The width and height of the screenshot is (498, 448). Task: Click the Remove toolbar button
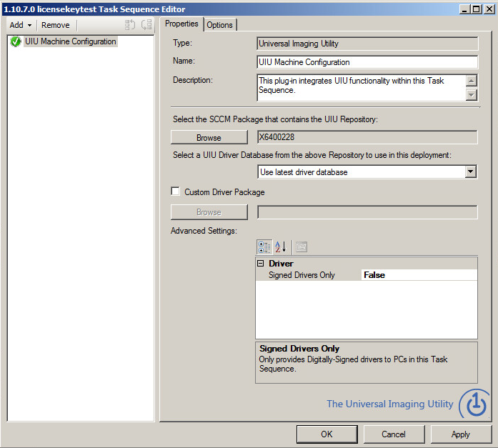pos(56,25)
